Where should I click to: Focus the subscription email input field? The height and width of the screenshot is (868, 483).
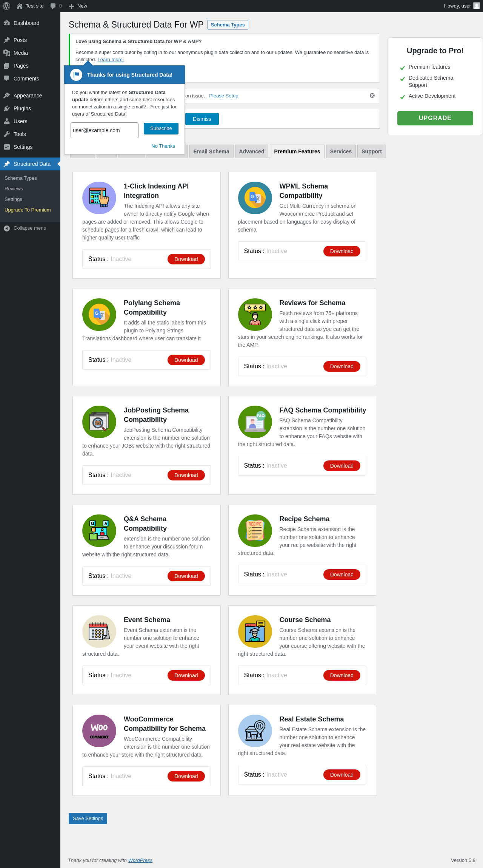click(105, 130)
